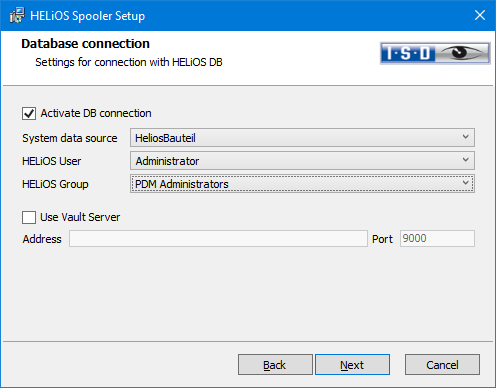Cancel the setup wizard
The height and width of the screenshot is (388, 496).
[442, 365]
